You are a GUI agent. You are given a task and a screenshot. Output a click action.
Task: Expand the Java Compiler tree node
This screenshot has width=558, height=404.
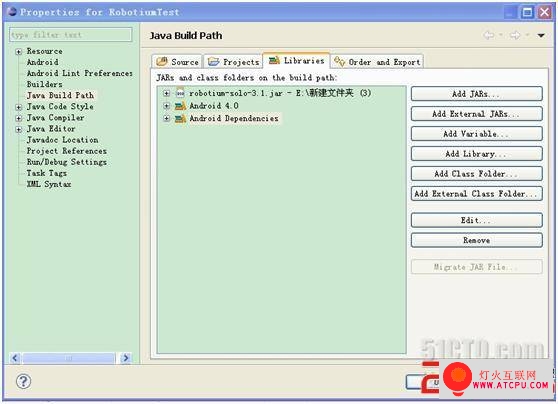coord(19,118)
